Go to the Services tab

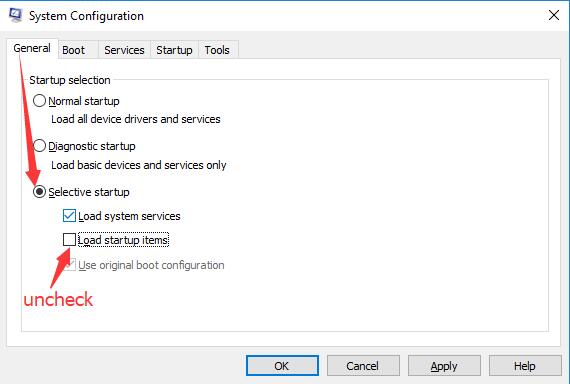click(x=124, y=50)
